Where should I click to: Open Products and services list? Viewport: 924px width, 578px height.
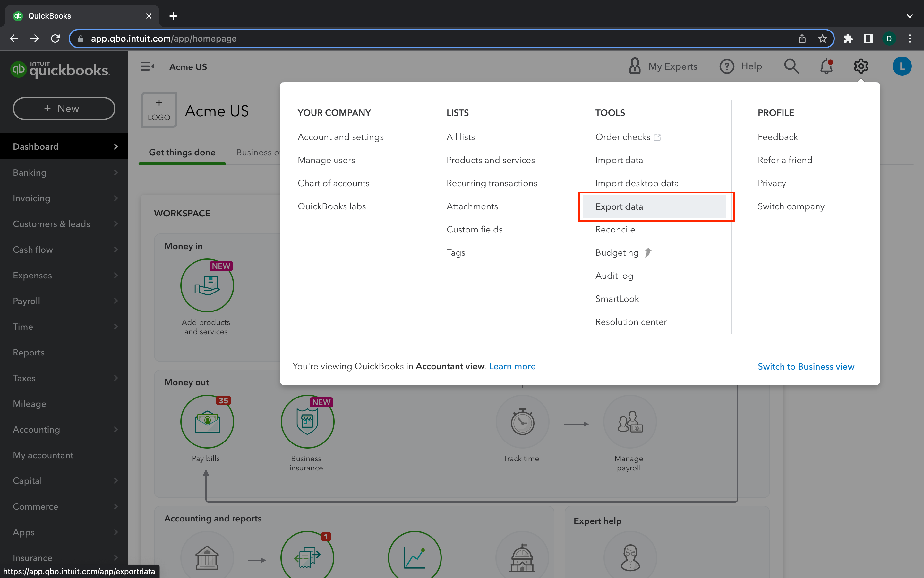(x=491, y=160)
